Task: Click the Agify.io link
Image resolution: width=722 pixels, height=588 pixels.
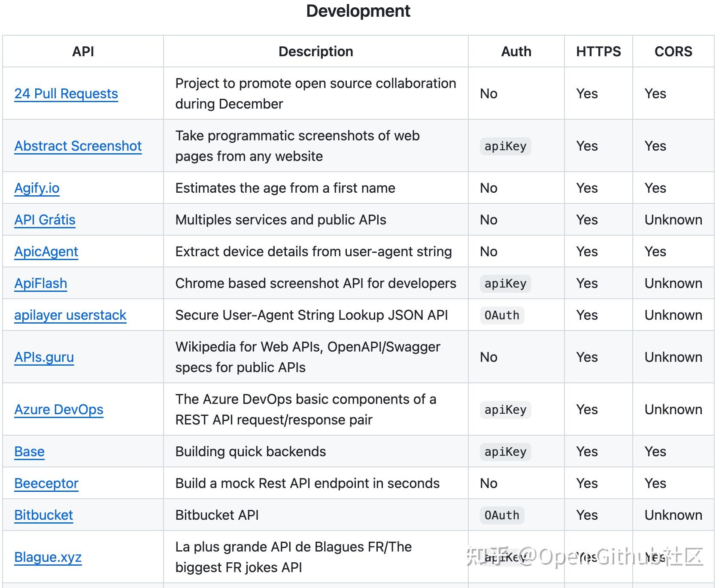Action: 37,188
